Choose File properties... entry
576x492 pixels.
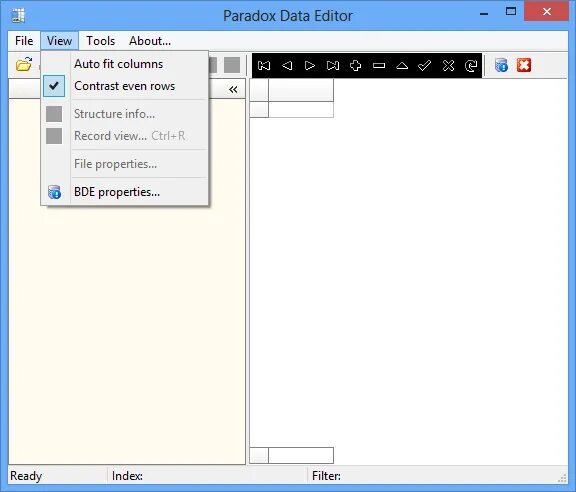(125, 164)
